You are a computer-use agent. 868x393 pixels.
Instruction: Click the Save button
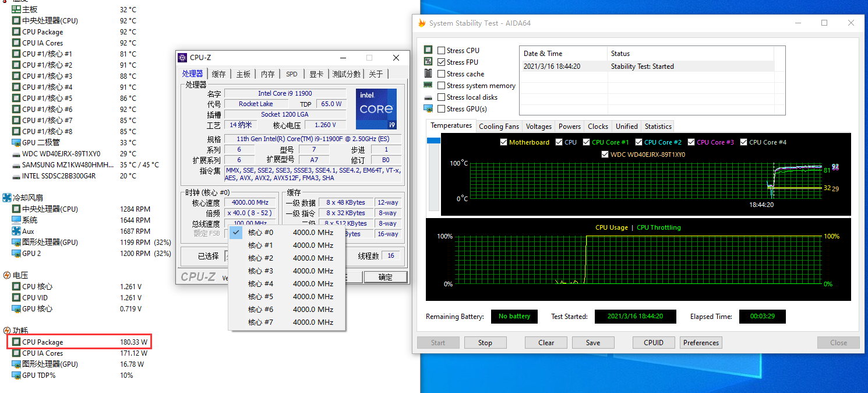pos(593,343)
